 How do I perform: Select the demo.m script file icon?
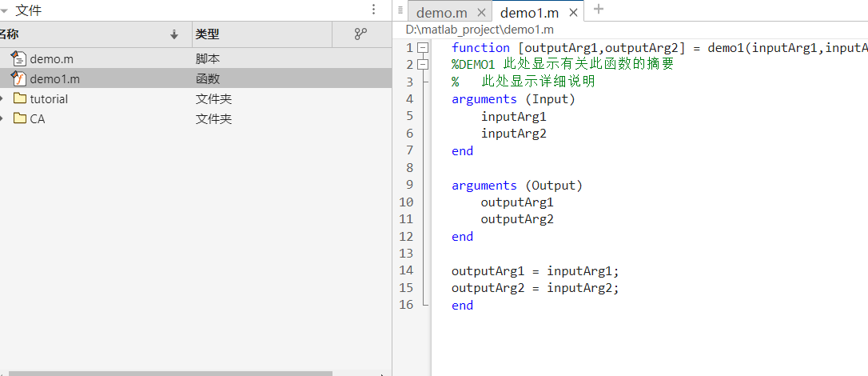(19, 58)
